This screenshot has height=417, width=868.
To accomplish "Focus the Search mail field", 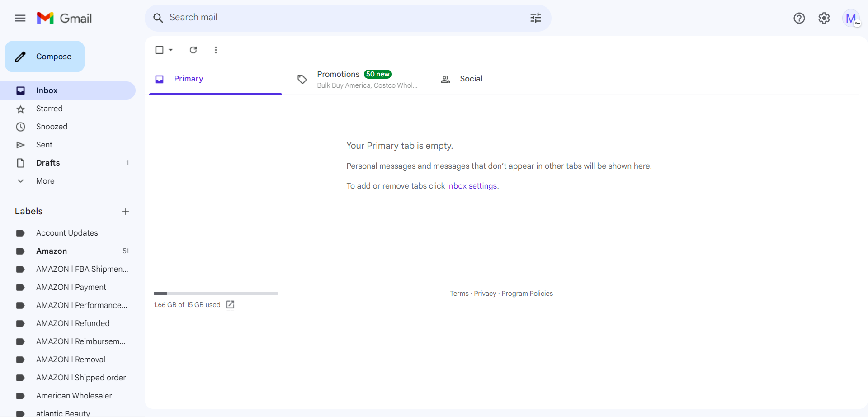I will click(x=348, y=18).
